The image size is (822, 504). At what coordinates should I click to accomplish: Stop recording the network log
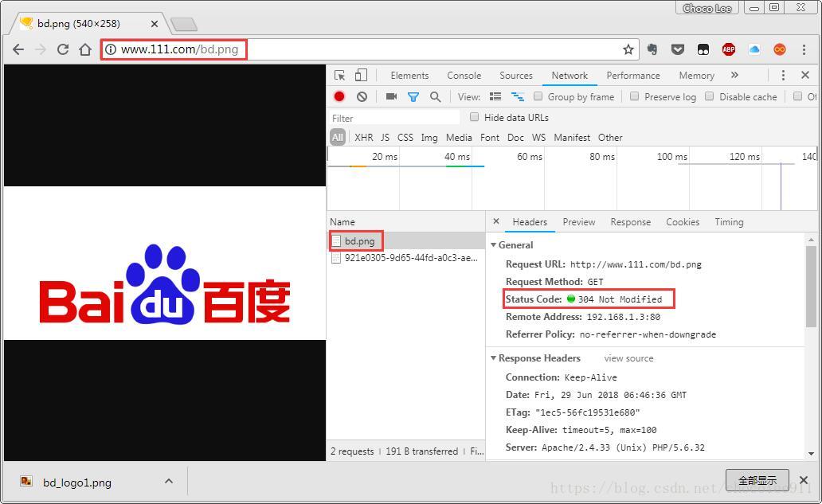pyautogui.click(x=339, y=96)
